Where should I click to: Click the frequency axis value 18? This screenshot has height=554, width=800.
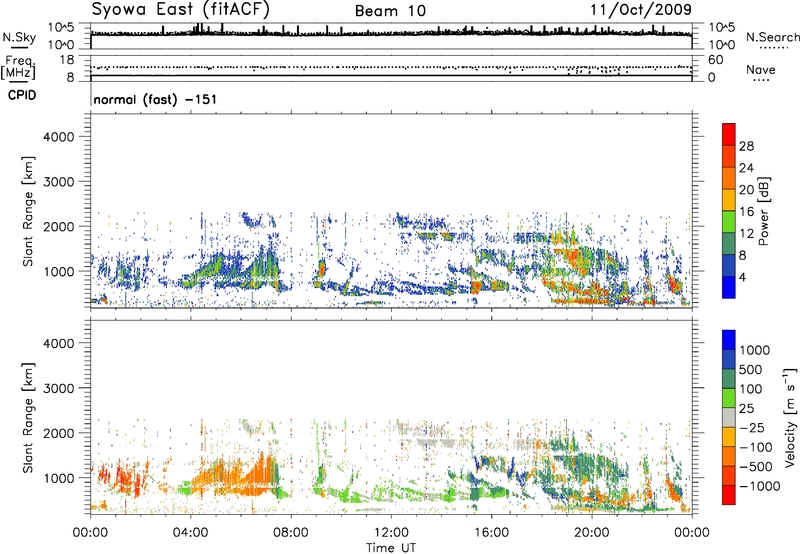[67, 60]
